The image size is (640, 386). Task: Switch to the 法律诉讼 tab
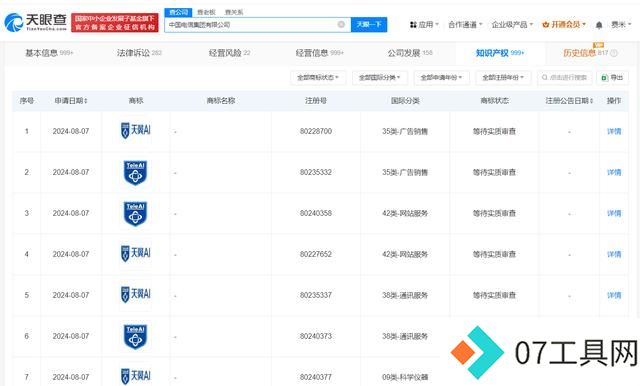tap(139, 53)
